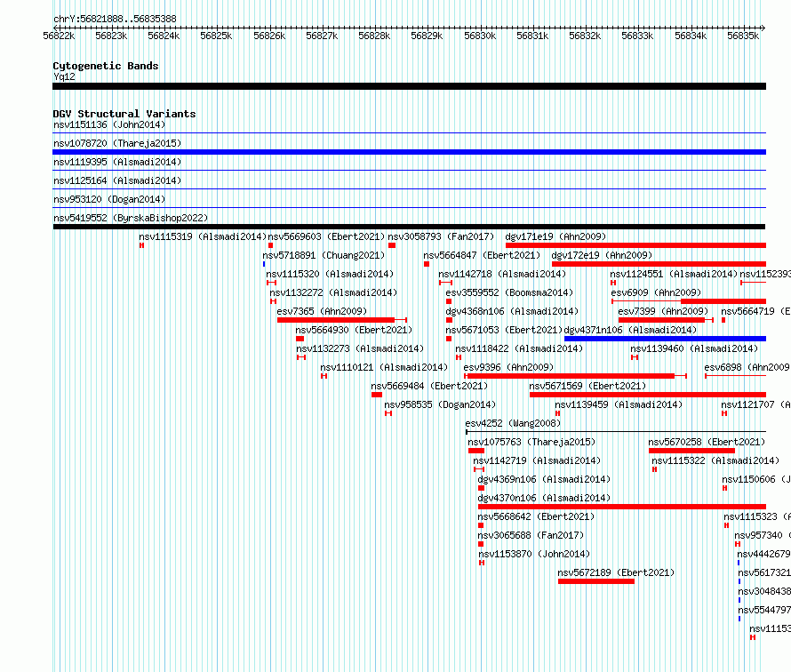The image size is (791, 672).
Task: Open the nsv3058793 (Fan2017) variant label
Action: pos(441,236)
